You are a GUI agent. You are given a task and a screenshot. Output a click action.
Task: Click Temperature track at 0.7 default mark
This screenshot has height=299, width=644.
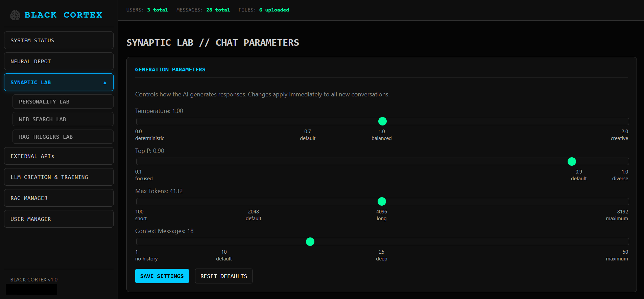(x=308, y=121)
